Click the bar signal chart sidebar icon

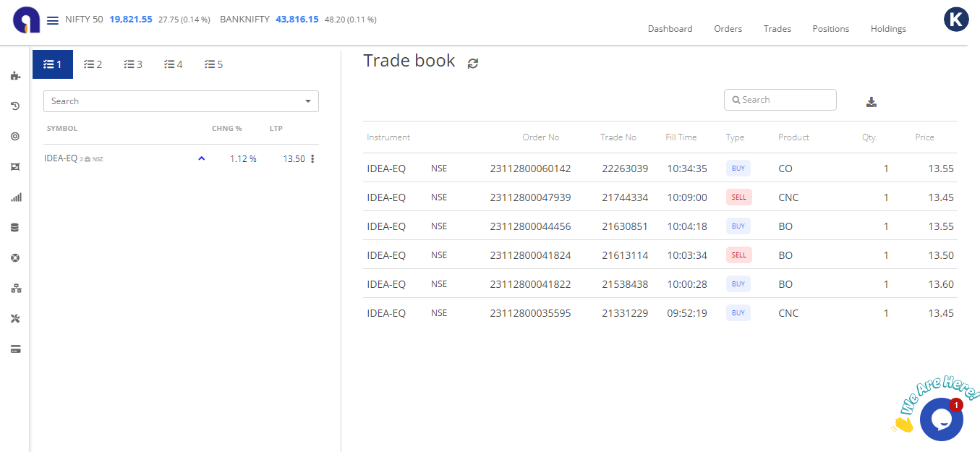tap(15, 197)
